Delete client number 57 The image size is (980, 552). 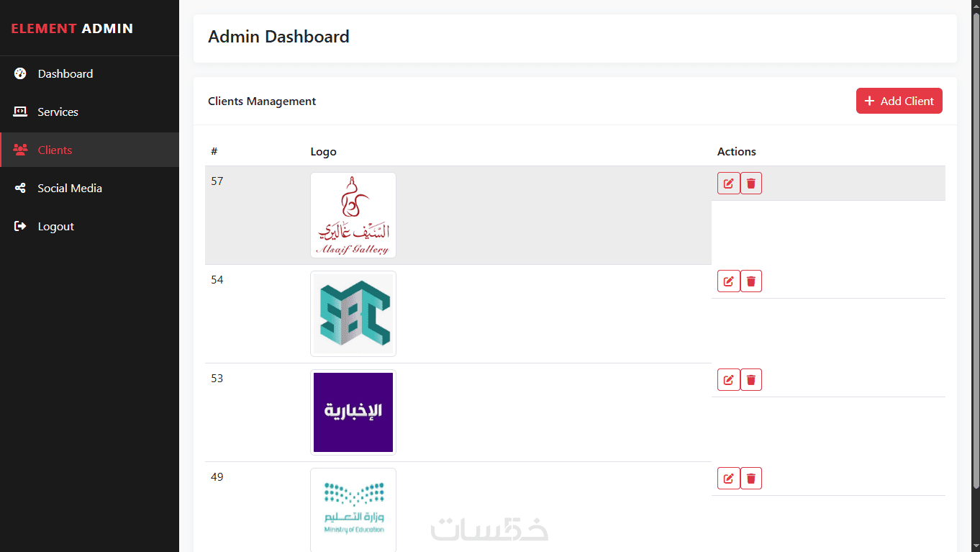pyautogui.click(x=751, y=184)
